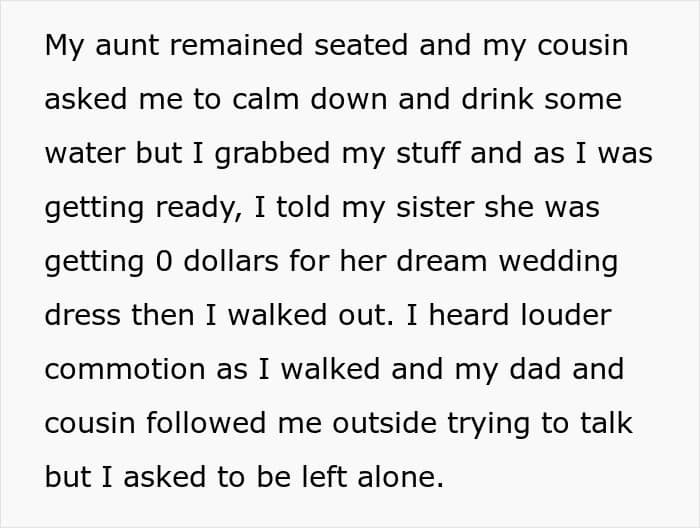700x528 pixels.
Task: Click on the word "seated"
Action: pyautogui.click(x=361, y=45)
